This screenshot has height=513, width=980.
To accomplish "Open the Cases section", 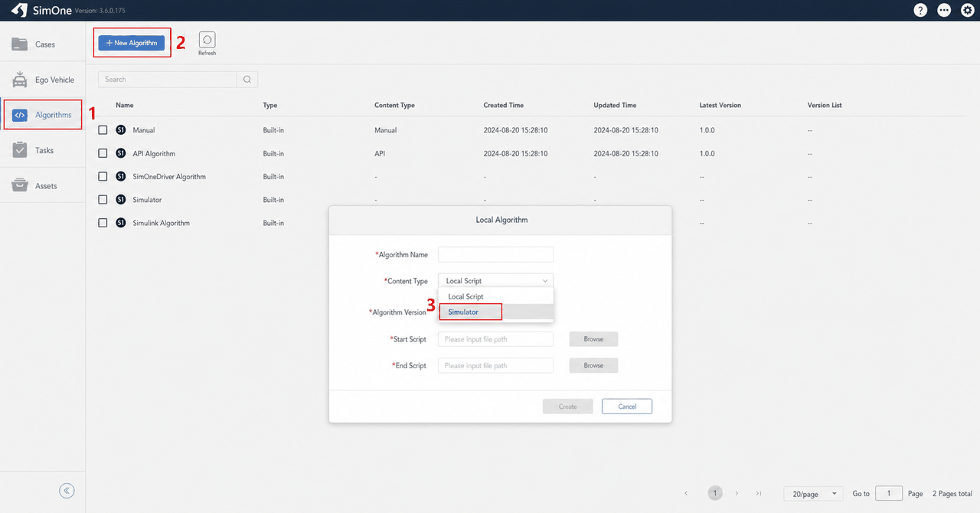I will (x=43, y=44).
